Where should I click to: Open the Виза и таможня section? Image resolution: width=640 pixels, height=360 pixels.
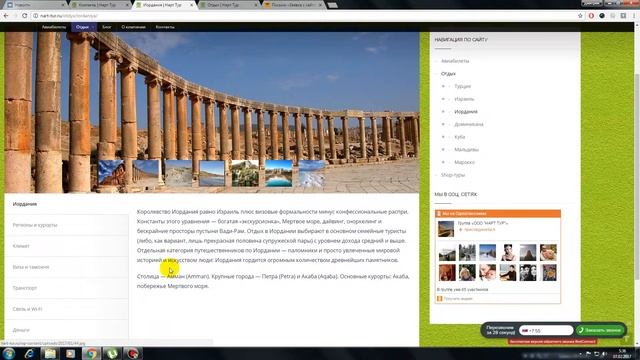pyautogui.click(x=67, y=267)
